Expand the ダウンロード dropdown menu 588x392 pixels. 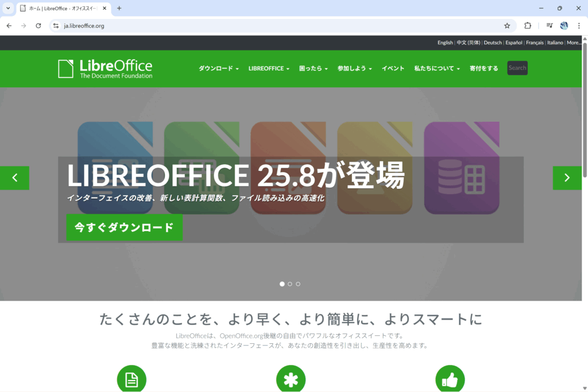tap(219, 68)
